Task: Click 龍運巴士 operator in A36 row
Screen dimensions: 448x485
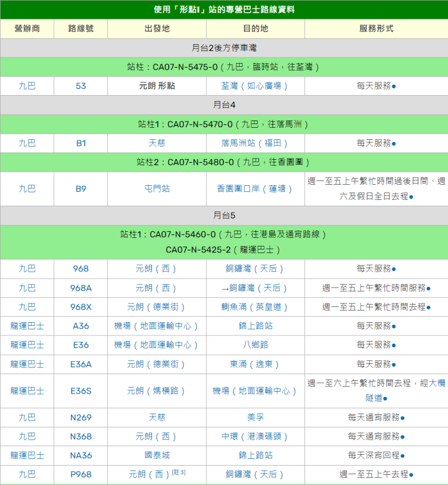Action: point(27,326)
